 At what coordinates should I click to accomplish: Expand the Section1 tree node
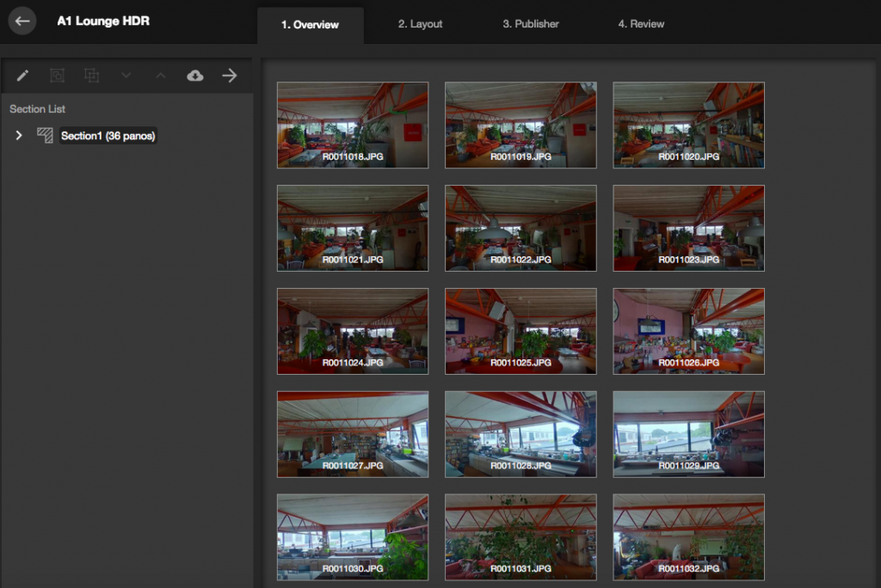pyautogui.click(x=19, y=136)
